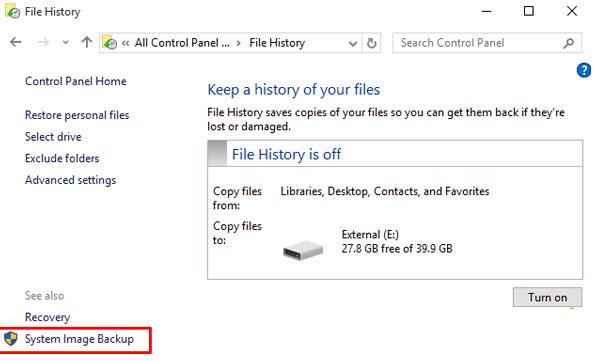Click the 'File History is off' status text
Image resolution: width=596 pixels, height=361 pixels.
286,154
